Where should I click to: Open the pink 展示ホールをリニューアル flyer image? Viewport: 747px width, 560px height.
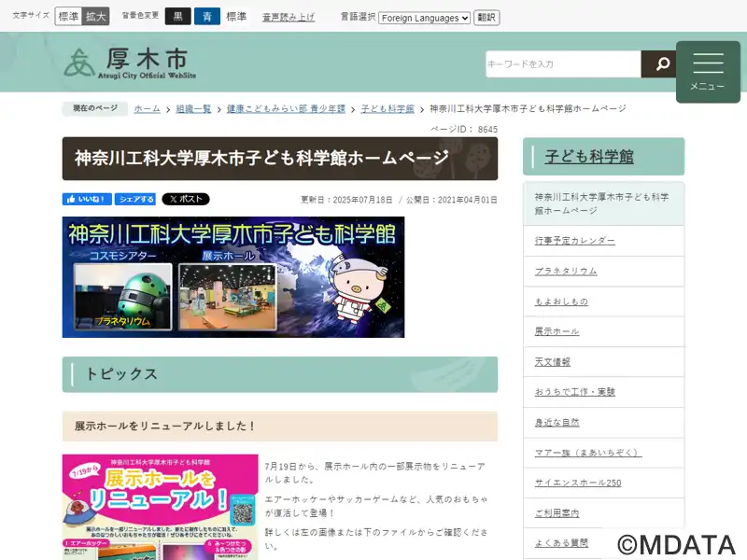(160, 507)
